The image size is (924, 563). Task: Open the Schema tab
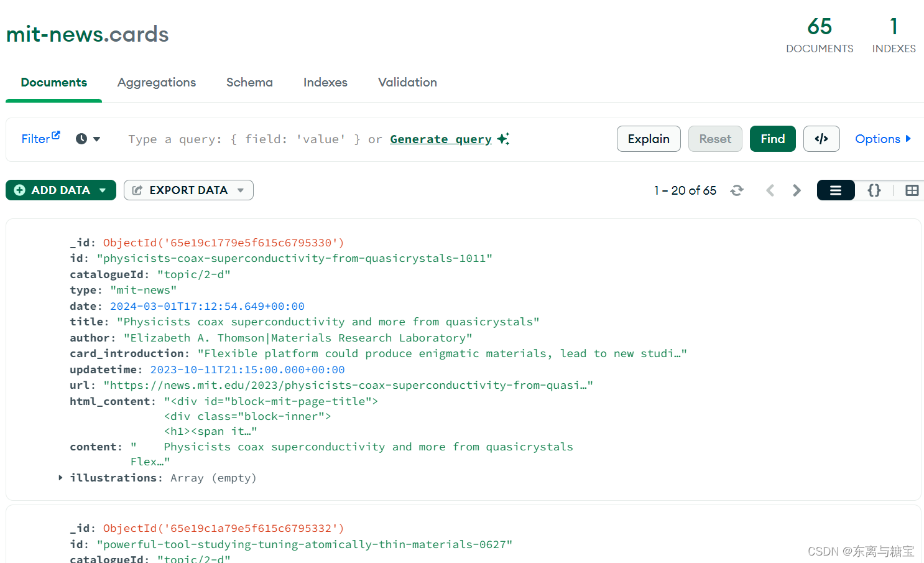(x=249, y=82)
